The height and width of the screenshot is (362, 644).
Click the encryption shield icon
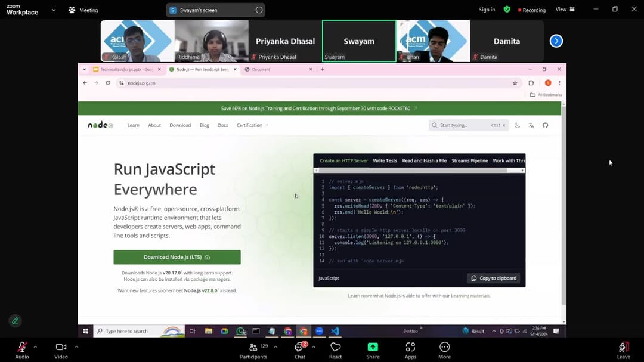click(507, 10)
